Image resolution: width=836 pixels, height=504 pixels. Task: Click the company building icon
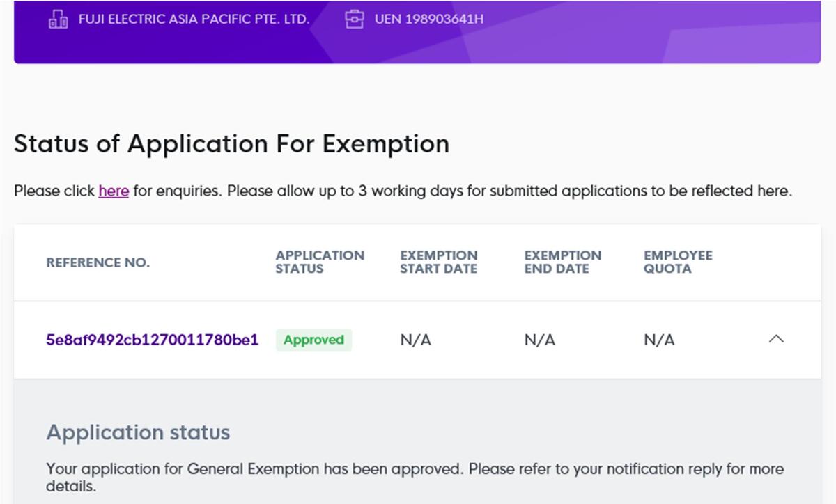click(58, 19)
